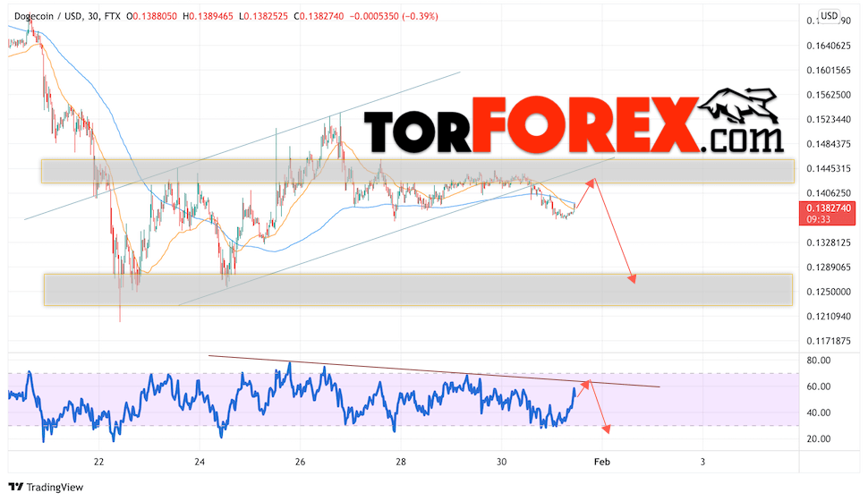Click the Dogecoin / USD symbol title

coord(47,17)
